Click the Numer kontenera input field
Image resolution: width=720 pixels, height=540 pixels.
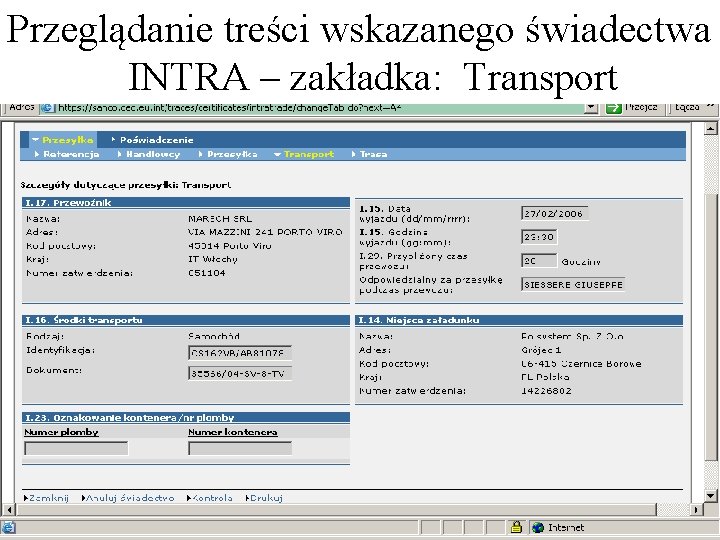pyautogui.click(x=240, y=448)
